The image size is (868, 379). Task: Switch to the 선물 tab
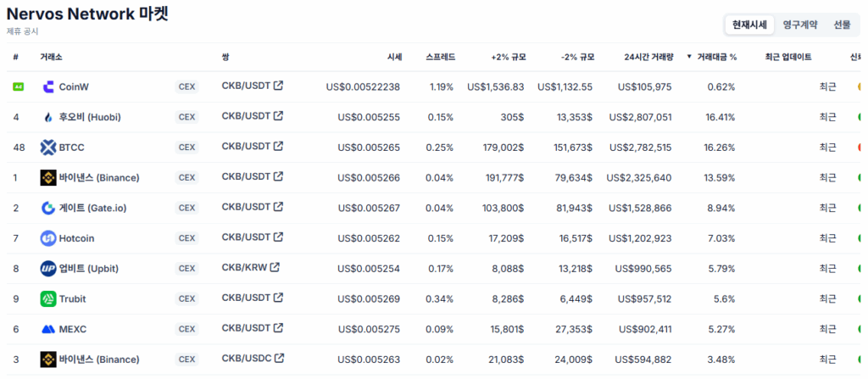(842, 25)
